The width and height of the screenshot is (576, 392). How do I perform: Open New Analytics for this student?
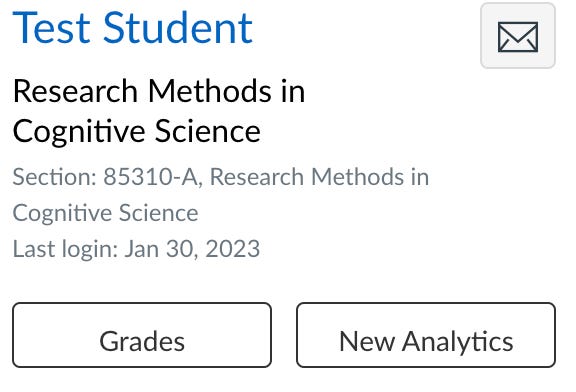coord(426,335)
